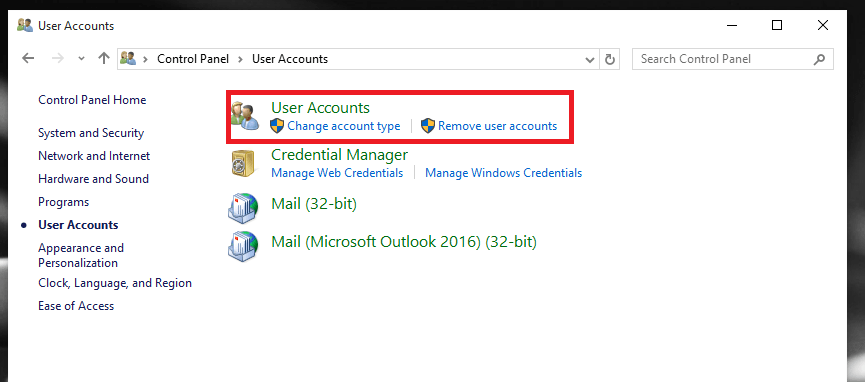Open Manage Windows Credentials link

tap(504, 173)
